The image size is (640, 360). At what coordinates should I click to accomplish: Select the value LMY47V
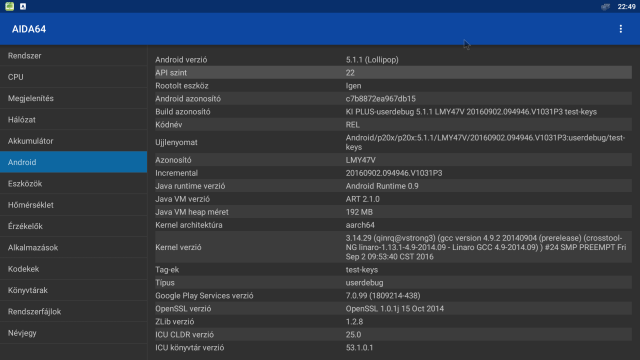click(360, 160)
